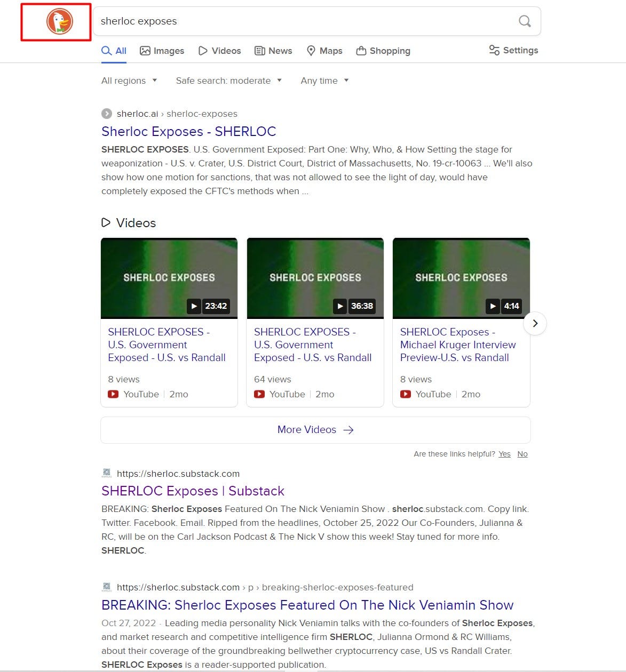Click the play icon on 36:38 video
The height and width of the screenshot is (672, 626).
point(340,306)
